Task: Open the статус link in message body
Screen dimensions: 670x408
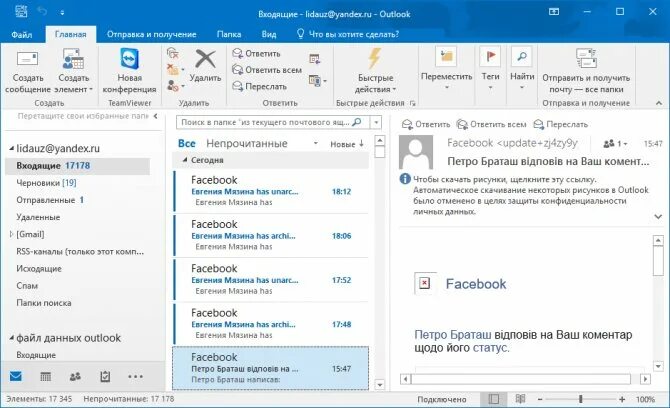Action: click(490, 348)
